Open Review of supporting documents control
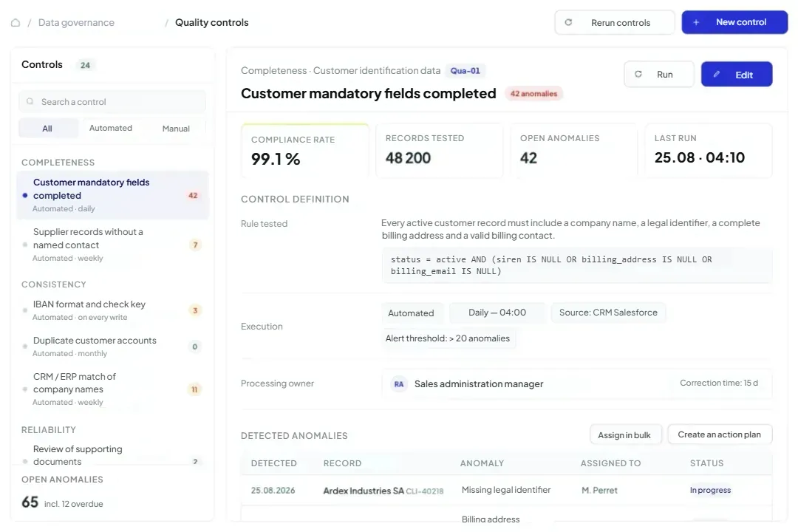 [x=112, y=455]
